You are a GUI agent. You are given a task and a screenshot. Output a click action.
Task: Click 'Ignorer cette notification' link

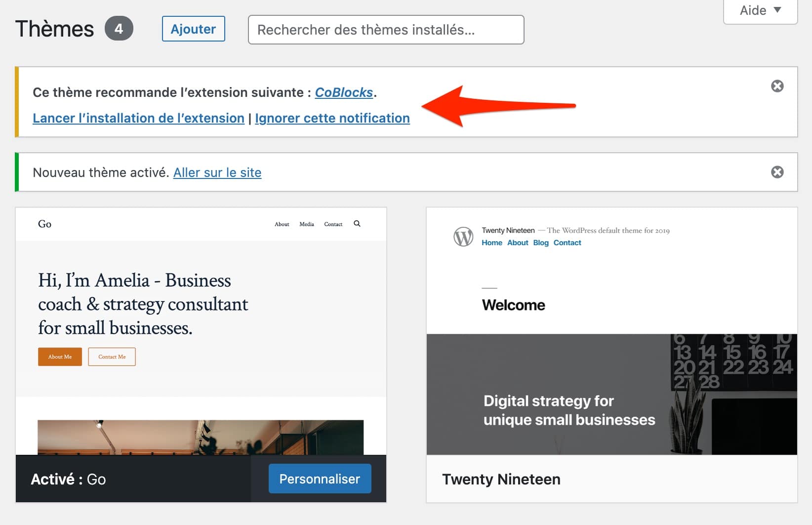332,118
